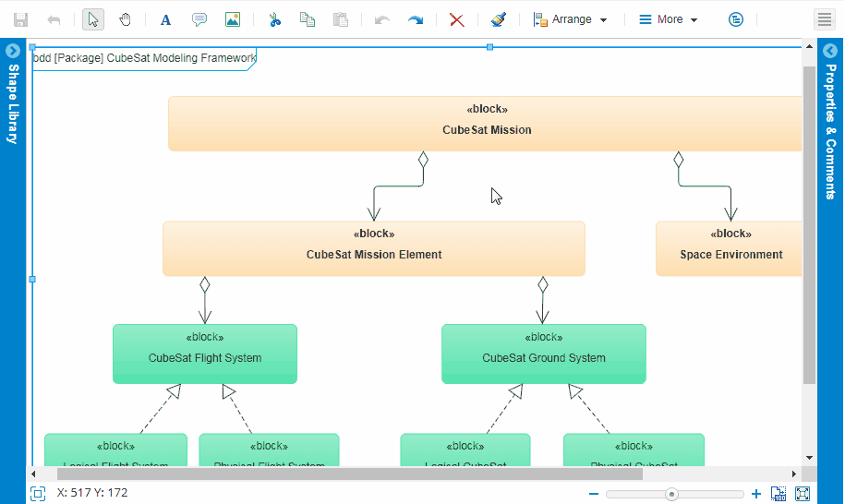Screen dimensions: 845x504
Task: Click the zoom out minus button
Action: pyautogui.click(x=594, y=494)
